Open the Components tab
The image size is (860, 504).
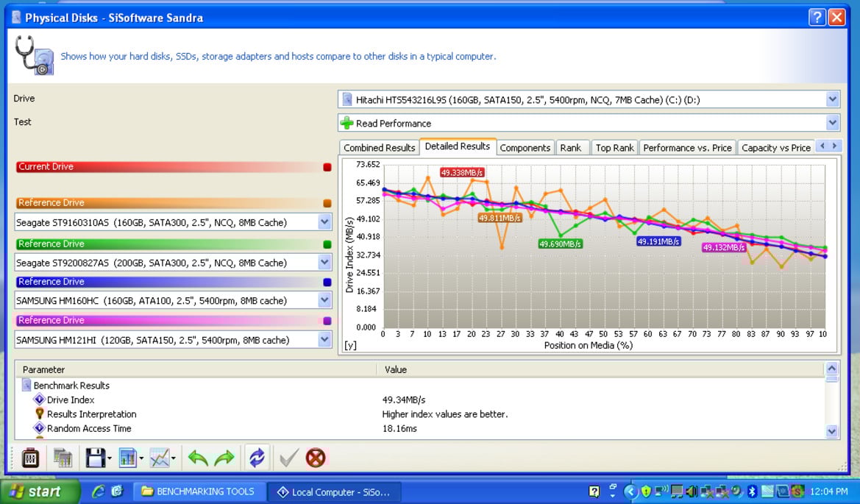525,148
